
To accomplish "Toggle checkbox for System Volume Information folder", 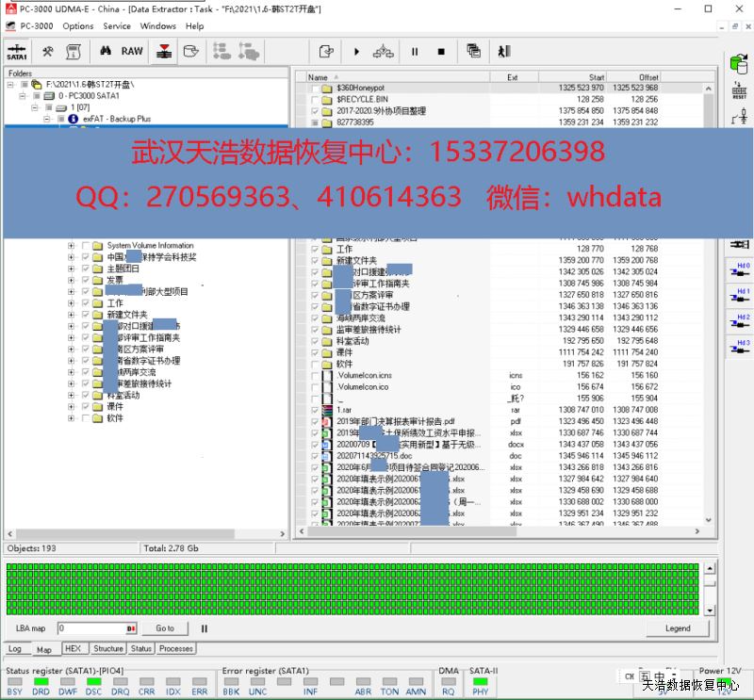I will 85,246.
